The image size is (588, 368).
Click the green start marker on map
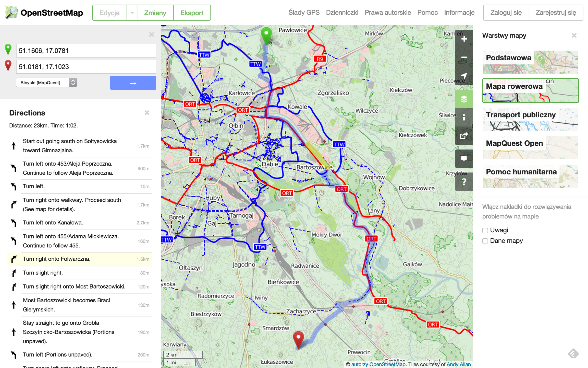(266, 36)
